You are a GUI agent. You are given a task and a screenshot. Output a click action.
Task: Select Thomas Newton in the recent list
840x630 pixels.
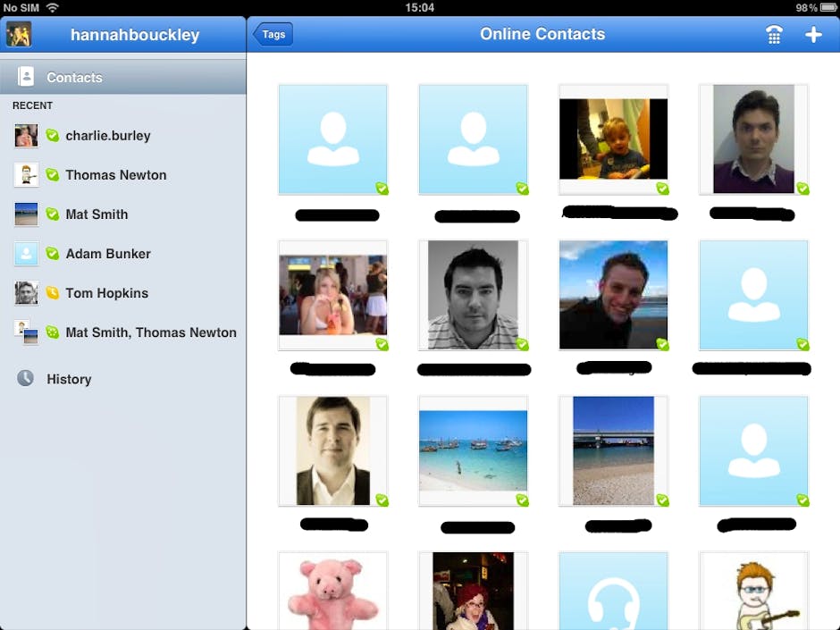pyautogui.click(x=116, y=175)
